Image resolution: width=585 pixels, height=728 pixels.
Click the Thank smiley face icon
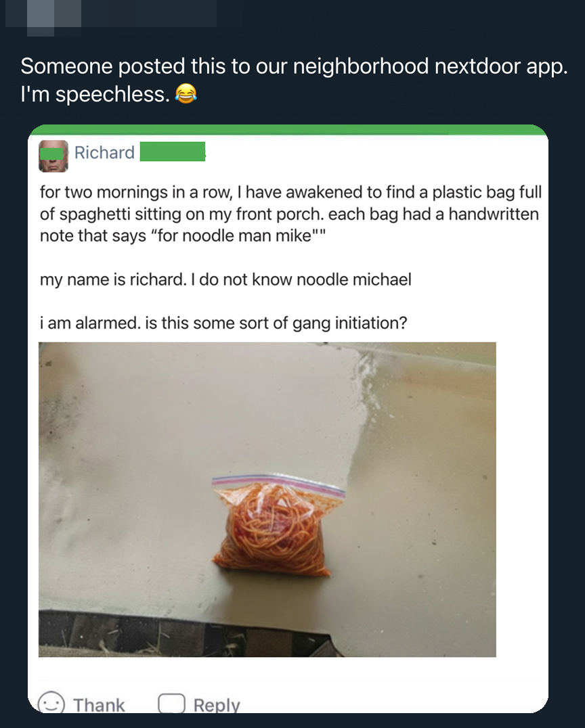pyautogui.click(x=51, y=704)
